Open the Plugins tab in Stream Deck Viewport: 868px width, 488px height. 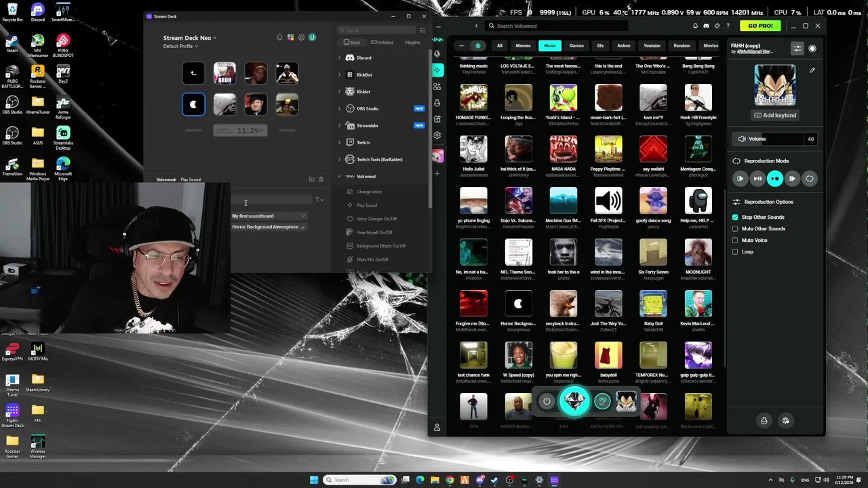pos(412,43)
